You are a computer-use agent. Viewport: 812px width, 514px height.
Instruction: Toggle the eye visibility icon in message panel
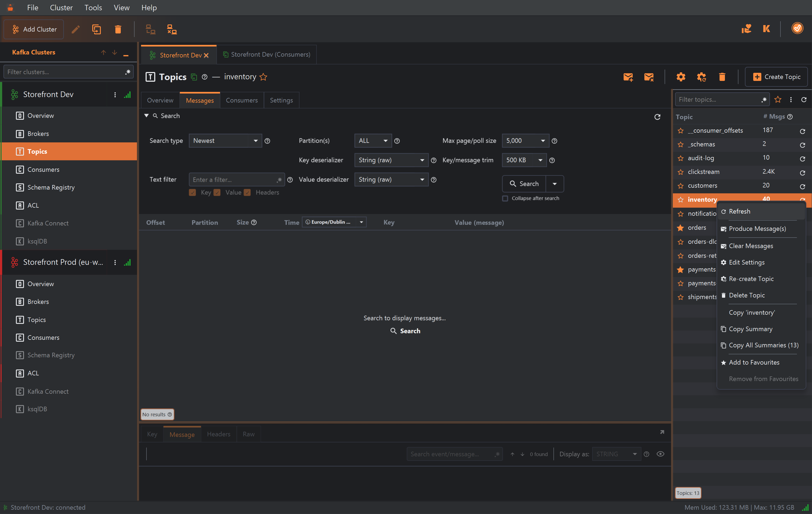pyautogui.click(x=660, y=454)
